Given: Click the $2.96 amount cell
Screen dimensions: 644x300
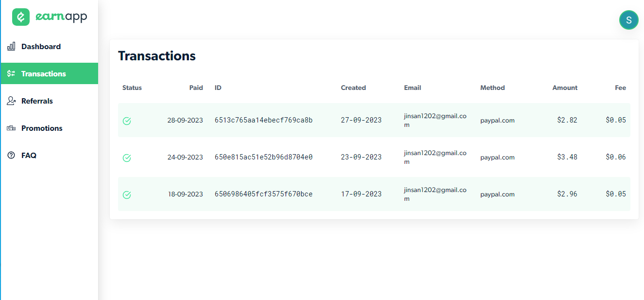Looking at the screenshot, I should [x=567, y=194].
